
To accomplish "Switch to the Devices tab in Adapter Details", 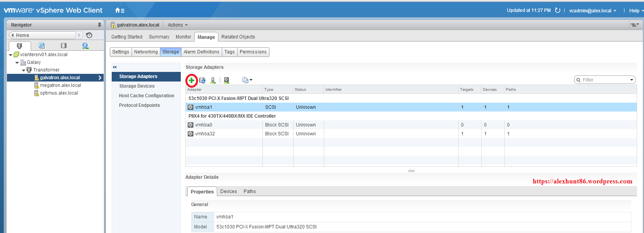I will coord(228,191).
